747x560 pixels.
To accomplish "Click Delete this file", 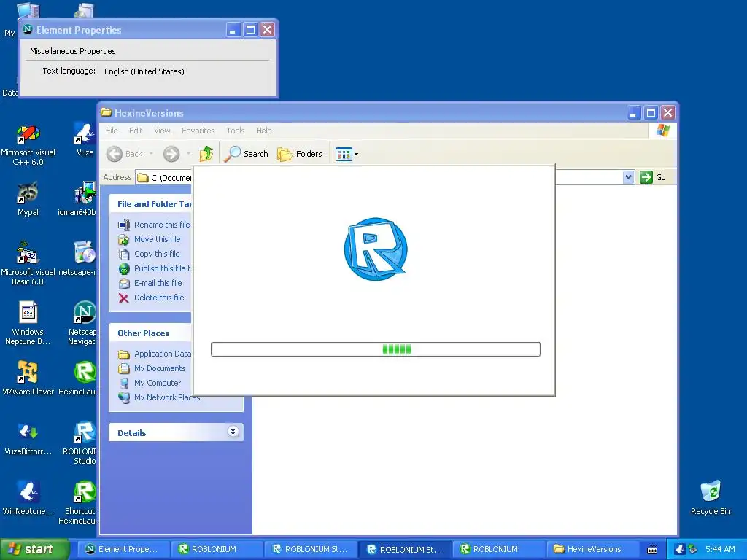I will (x=151, y=297).
